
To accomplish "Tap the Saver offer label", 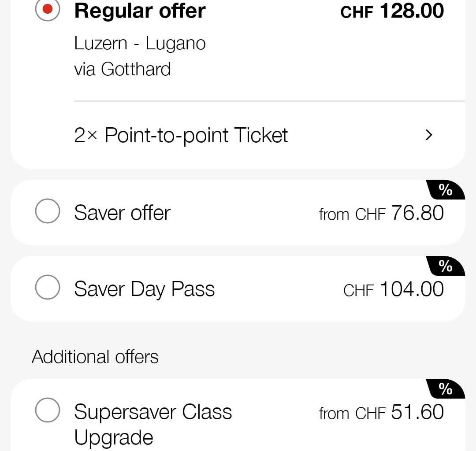I will click(x=122, y=213).
